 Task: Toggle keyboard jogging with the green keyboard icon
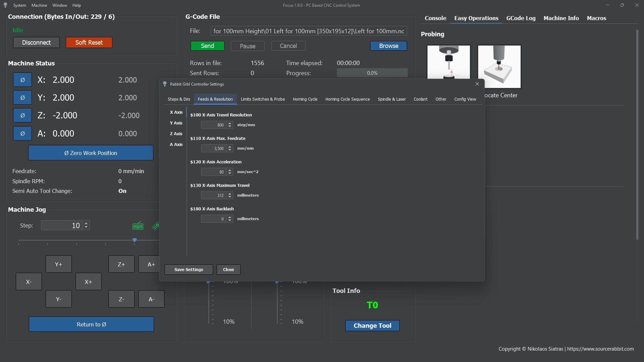tap(138, 226)
